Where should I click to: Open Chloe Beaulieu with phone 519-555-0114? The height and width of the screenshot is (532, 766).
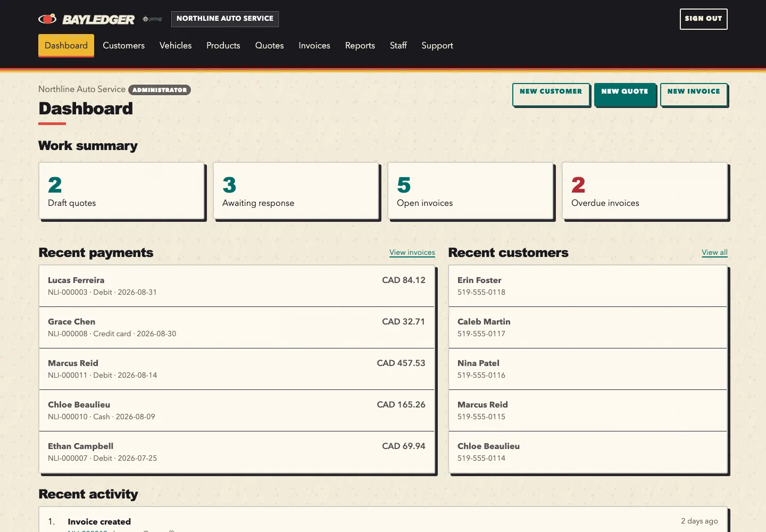coord(588,452)
